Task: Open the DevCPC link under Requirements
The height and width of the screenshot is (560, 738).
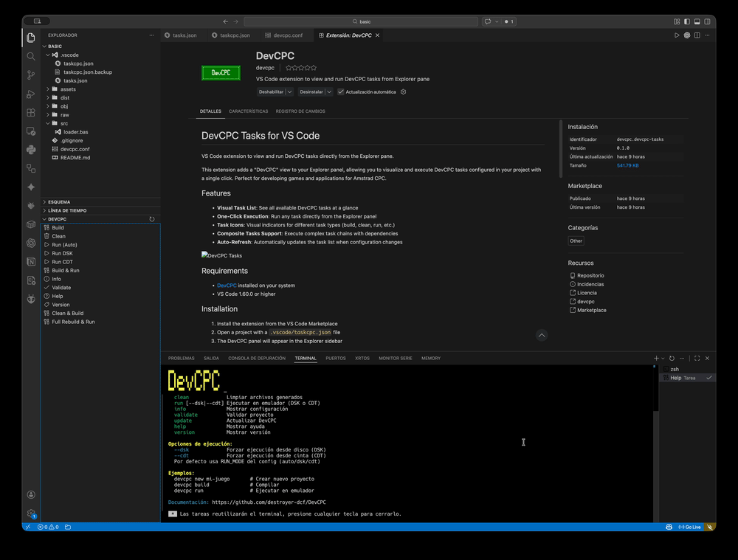Action: coord(227,286)
